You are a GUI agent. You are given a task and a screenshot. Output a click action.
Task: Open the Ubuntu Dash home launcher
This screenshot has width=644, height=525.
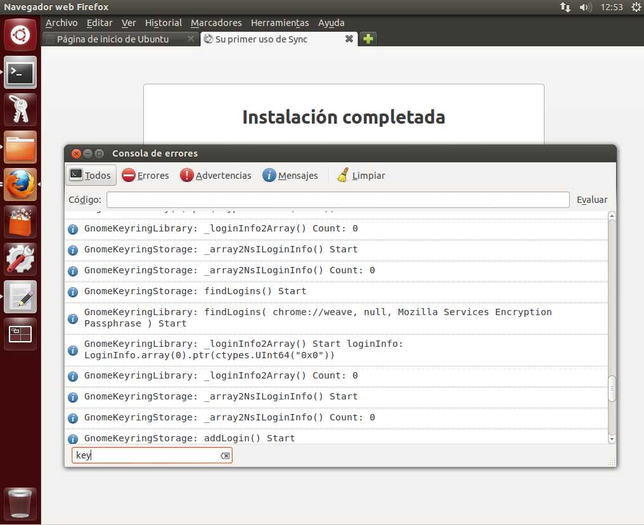point(20,35)
